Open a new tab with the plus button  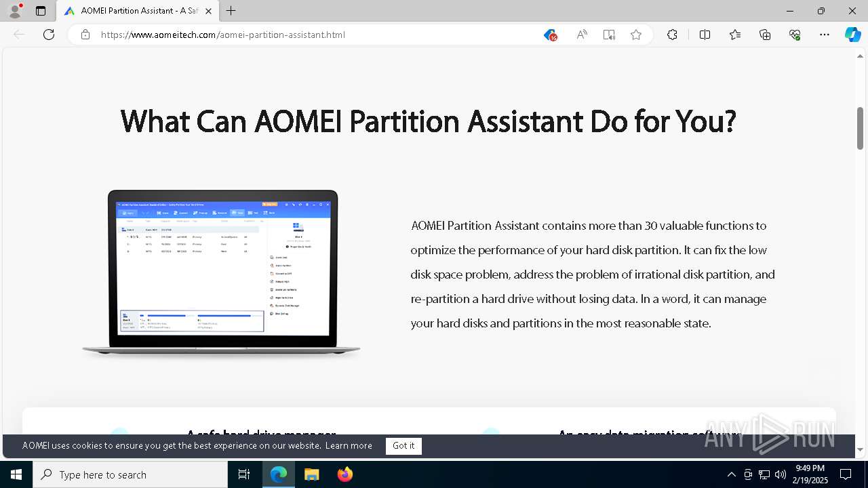231,11
